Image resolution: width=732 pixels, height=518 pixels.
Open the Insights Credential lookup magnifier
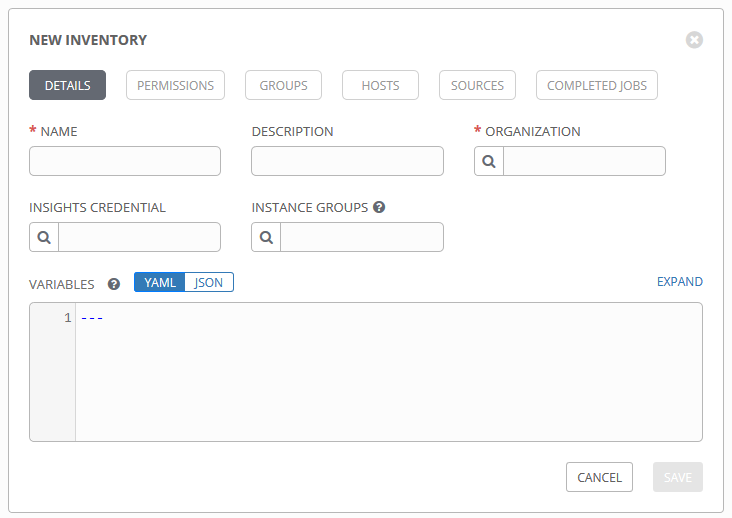pyautogui.click(x=44, y=237)
